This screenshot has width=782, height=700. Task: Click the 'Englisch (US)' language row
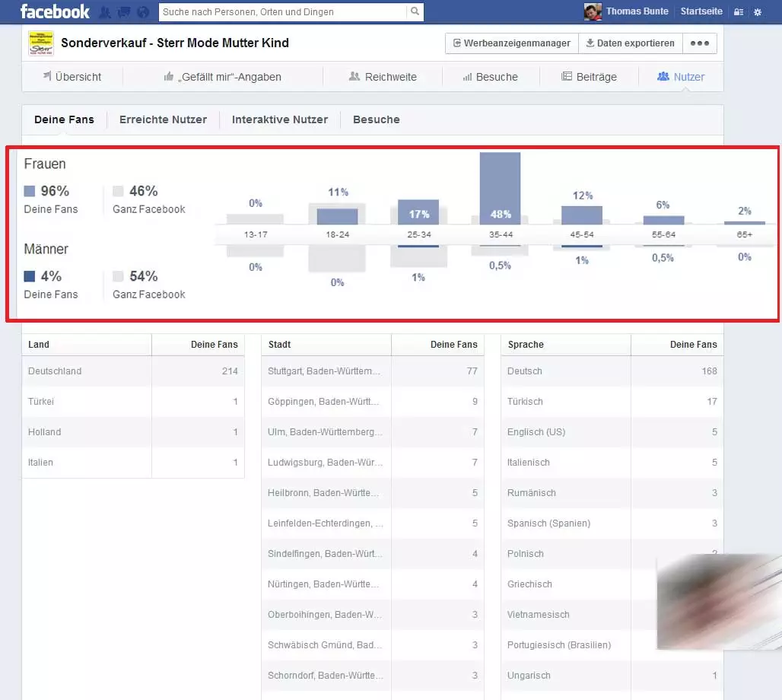(x=612, y=432)
